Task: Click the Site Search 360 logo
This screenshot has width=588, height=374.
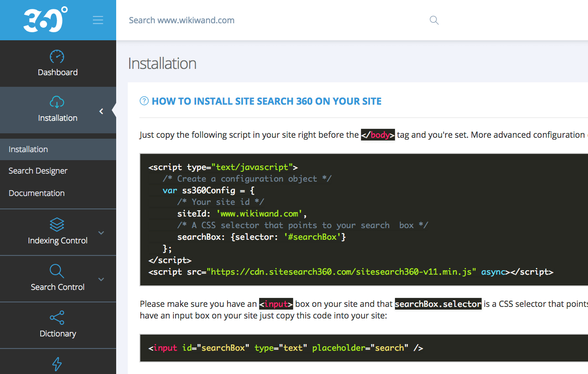Action: point(46,20)
